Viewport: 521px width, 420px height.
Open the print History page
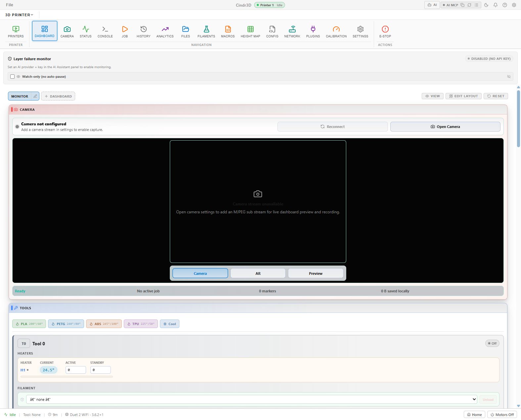pyautogui.click(x=144, y=31)
